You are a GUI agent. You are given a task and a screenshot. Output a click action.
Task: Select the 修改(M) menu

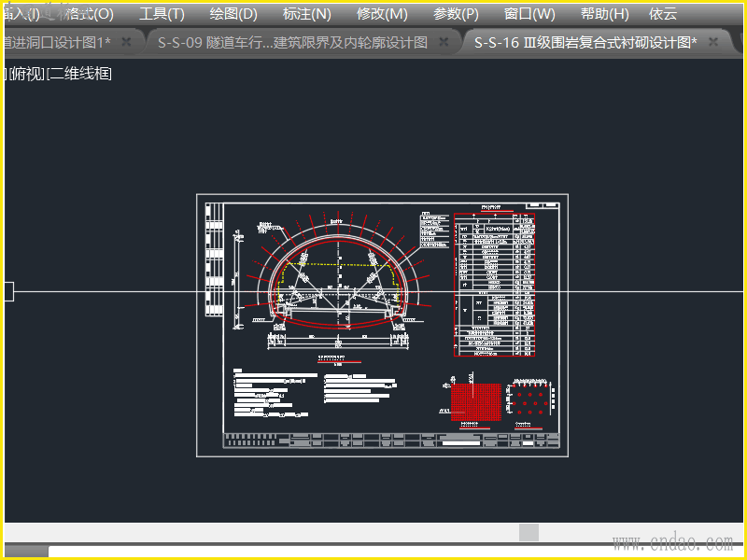(x=382, y=14)
